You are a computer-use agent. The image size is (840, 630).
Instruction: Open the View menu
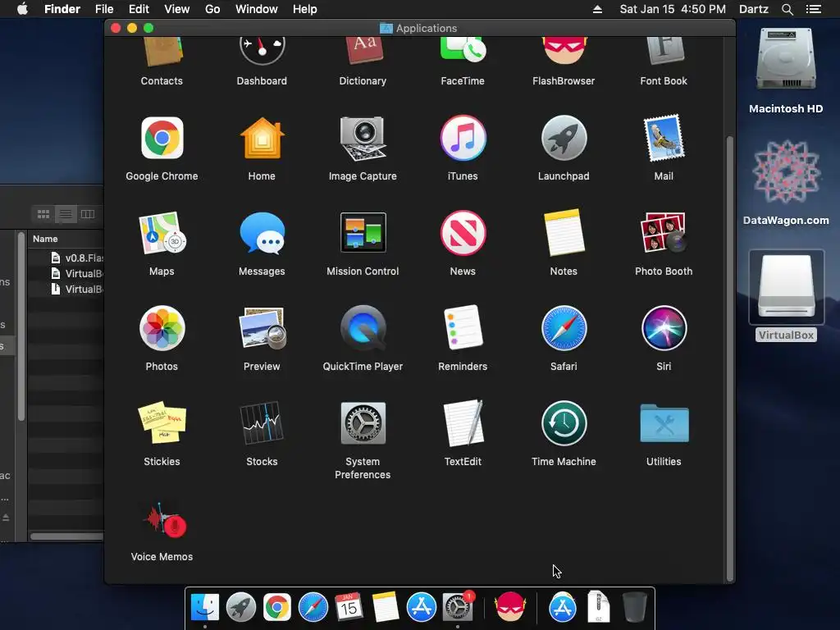pos(177,9)
